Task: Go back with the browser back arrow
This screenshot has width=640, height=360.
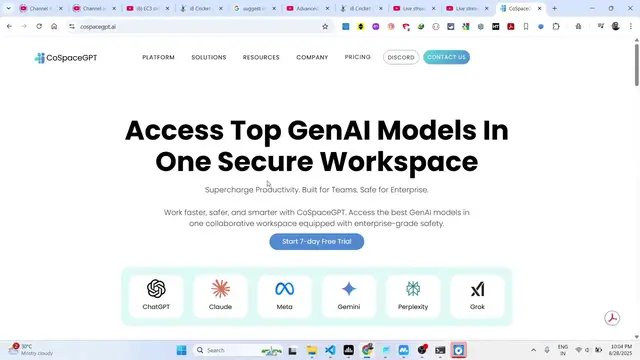Action: [x=9, y=27]
